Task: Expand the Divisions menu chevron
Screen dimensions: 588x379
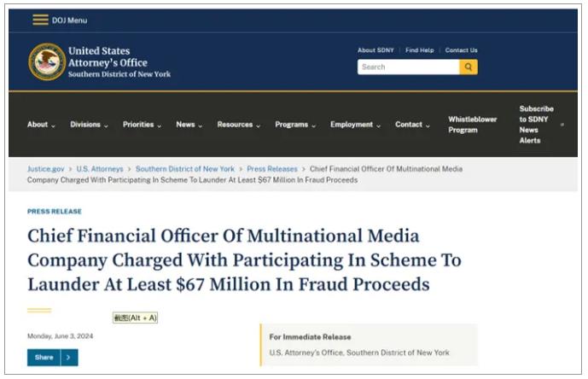Action: pyautogui.click(x=106, y=125)
